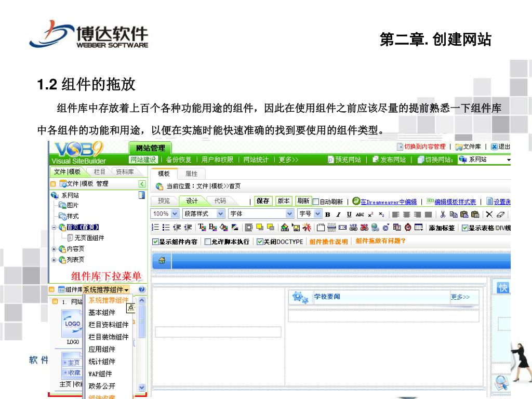Viewport: 532px width, 399px height.
Task: Copy selection with copy icon
Action: (x=454, y=215)
